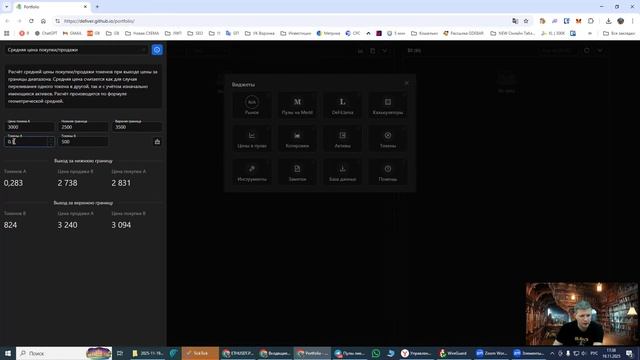Open the all bookmarks folder at the right end
Image resolution: width=640 pixels, height=360 pixels.
coord(619,33)
